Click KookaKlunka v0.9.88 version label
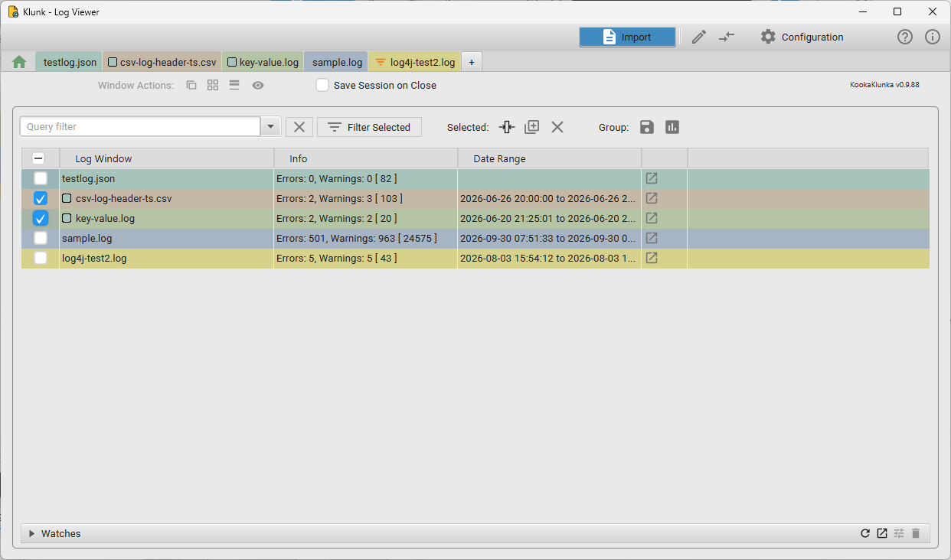 point(884,85)
